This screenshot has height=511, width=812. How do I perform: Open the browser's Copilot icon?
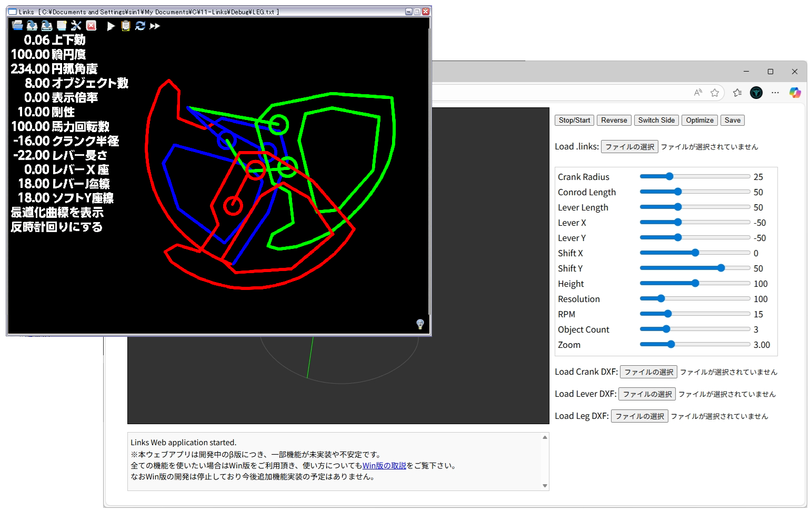coord(795,93)
